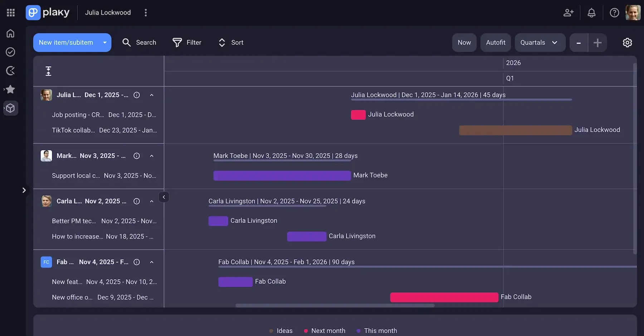Viewport: 644px width, 336px height.
Task: Click the Julia Lockwood board title
Action: click(x=108, y=13)
